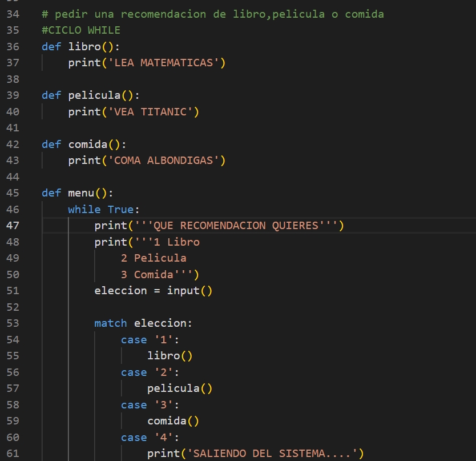476x461 pixels.
Task: Place cursor on '#CICLO WHILE' comment
Action: (80, 30)
